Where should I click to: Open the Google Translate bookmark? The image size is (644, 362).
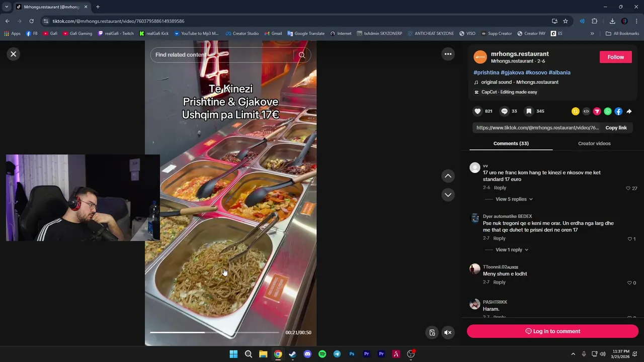tap(306, 34)
